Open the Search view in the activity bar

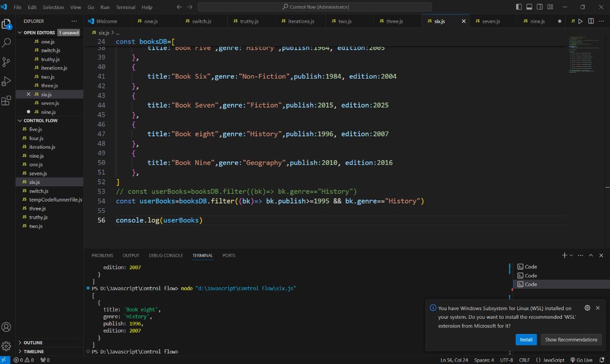(x=7, y=43)
